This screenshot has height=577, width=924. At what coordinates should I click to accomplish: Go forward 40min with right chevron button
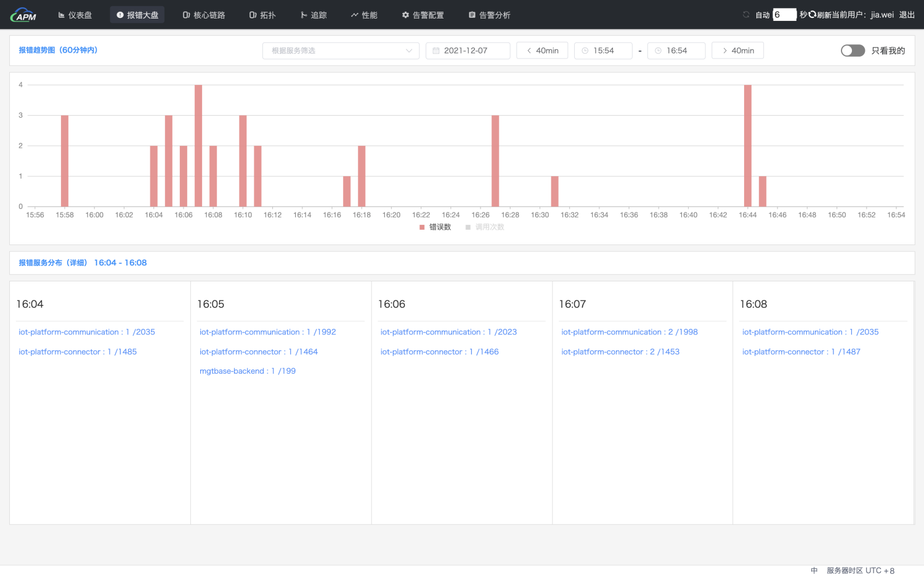(737, 50)
